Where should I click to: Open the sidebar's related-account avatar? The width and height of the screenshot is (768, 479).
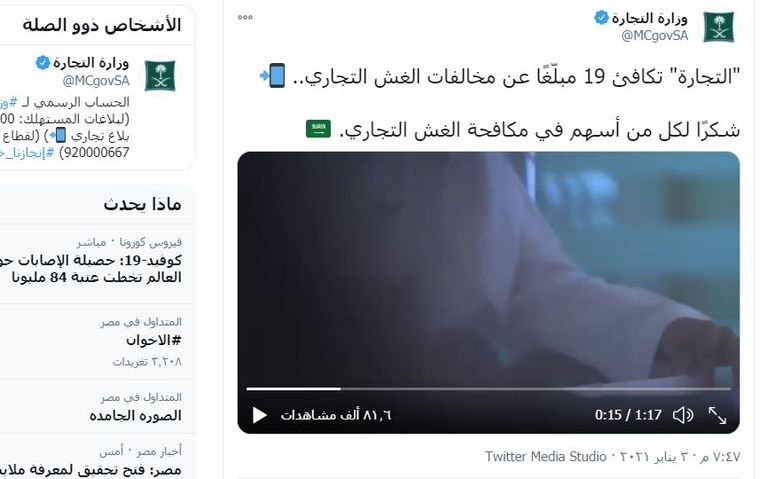(160, 75)
